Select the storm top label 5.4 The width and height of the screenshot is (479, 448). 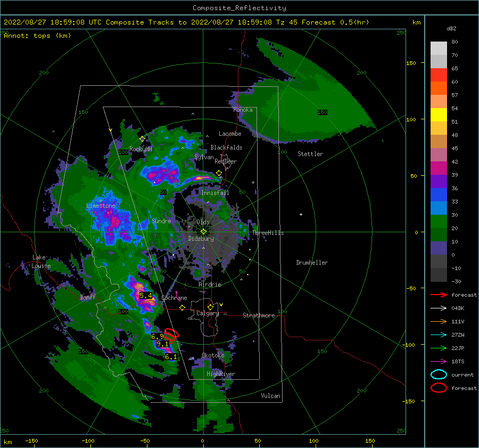146,296
